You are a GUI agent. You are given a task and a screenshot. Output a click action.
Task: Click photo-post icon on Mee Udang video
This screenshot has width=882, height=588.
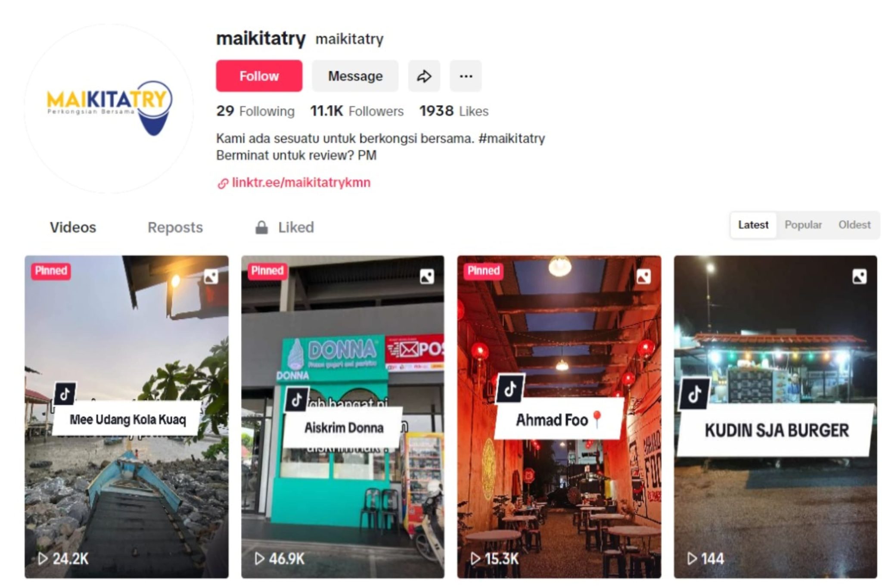click(211, 277)
